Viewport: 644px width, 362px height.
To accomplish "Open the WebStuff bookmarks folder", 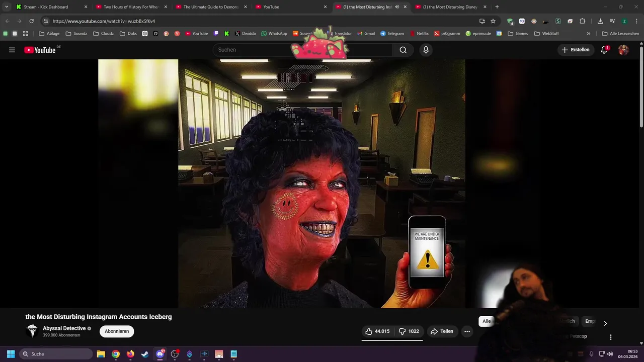I will coord(546,34).
